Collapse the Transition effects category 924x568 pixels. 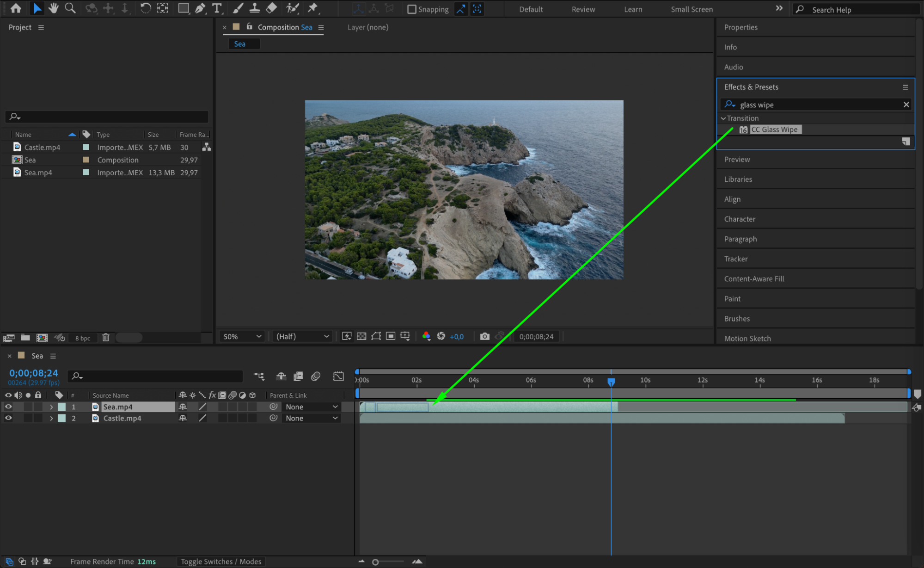tap(723, 118)
